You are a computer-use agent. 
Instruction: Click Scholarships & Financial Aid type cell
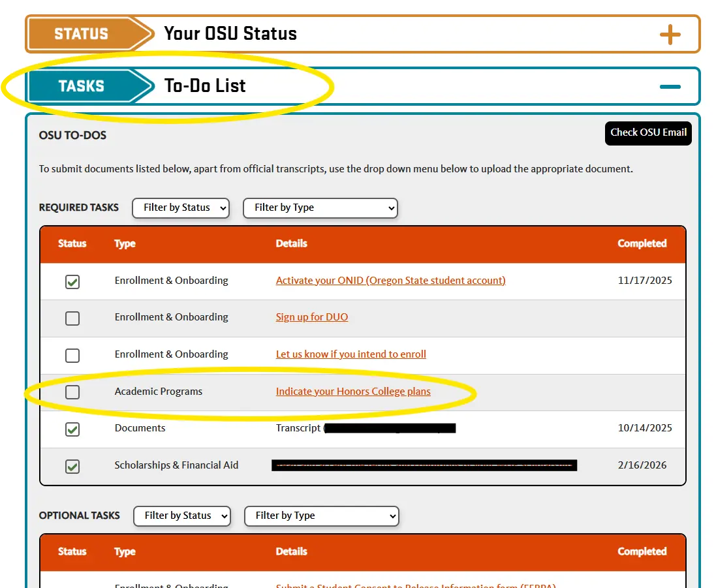(x=176, y=465)
